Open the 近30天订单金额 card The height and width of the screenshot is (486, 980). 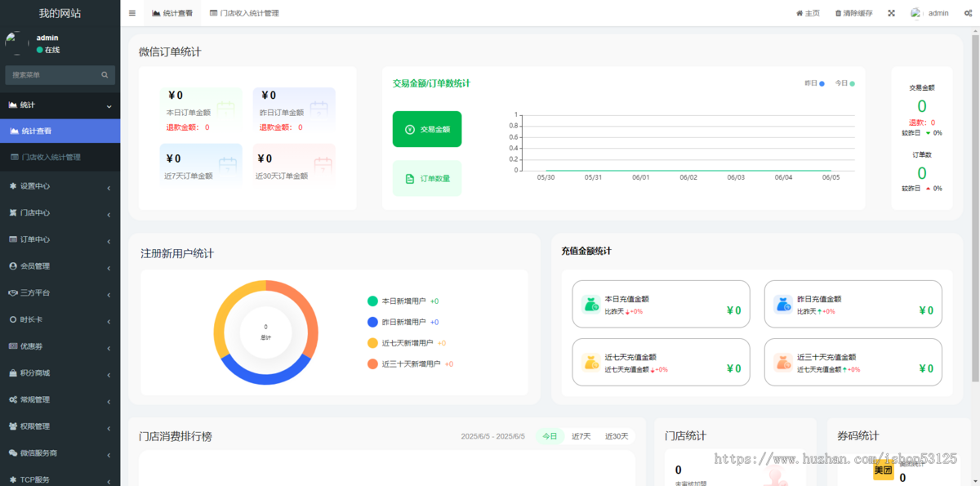pos(294,164)
